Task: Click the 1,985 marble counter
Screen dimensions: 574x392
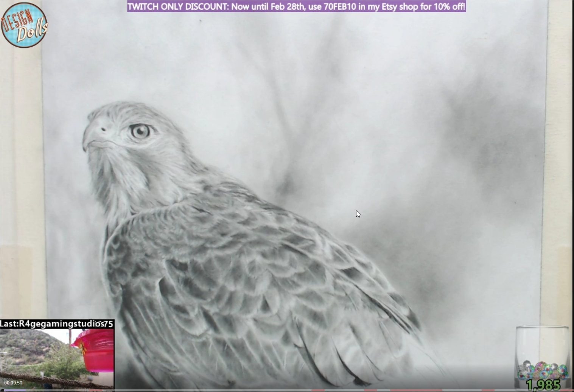Action: 543,385
